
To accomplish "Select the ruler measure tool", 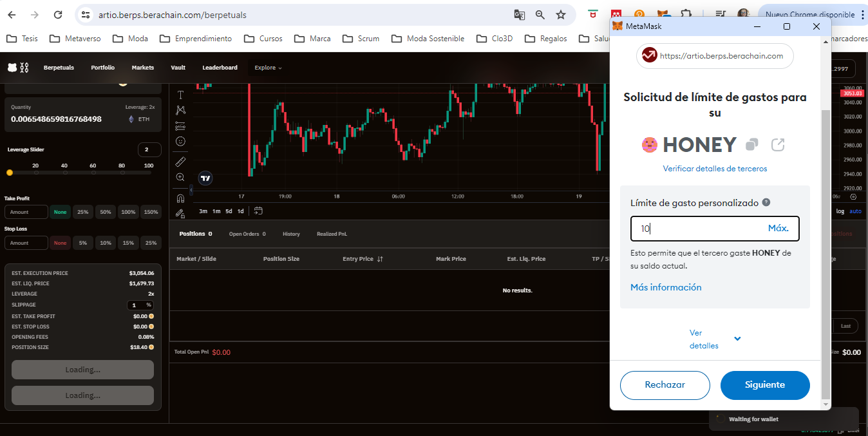I will tap(180, 161).
